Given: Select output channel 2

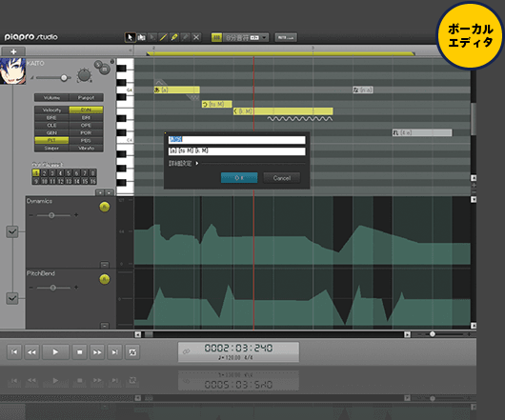Looking at the screenshot, I should pyautogui.click(x=44, y=173).
